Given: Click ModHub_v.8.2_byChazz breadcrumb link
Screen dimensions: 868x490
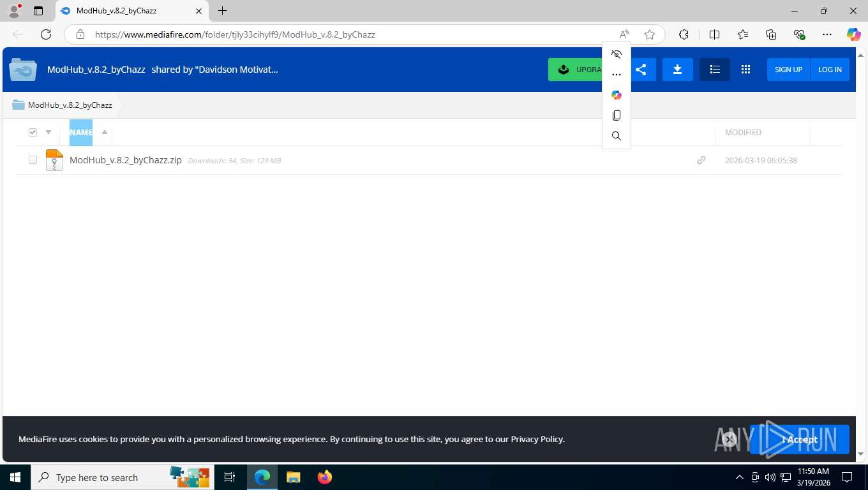Looking at the screenshot, I should click(70, 105).
